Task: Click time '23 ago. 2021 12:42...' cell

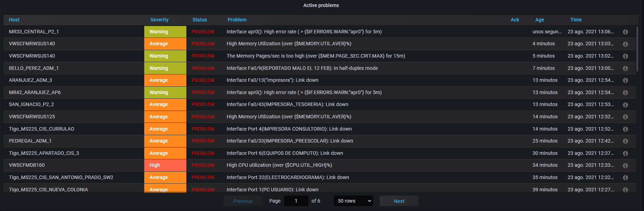Action: pyautogui.click(x=591, y=141)
